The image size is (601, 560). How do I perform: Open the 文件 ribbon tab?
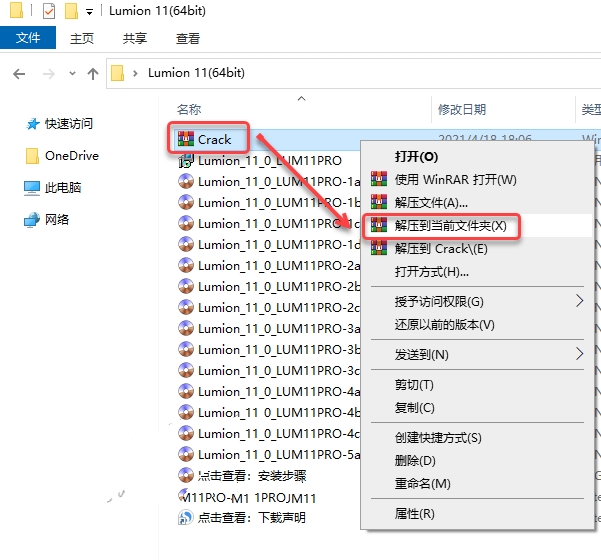(x=28, y=38)
